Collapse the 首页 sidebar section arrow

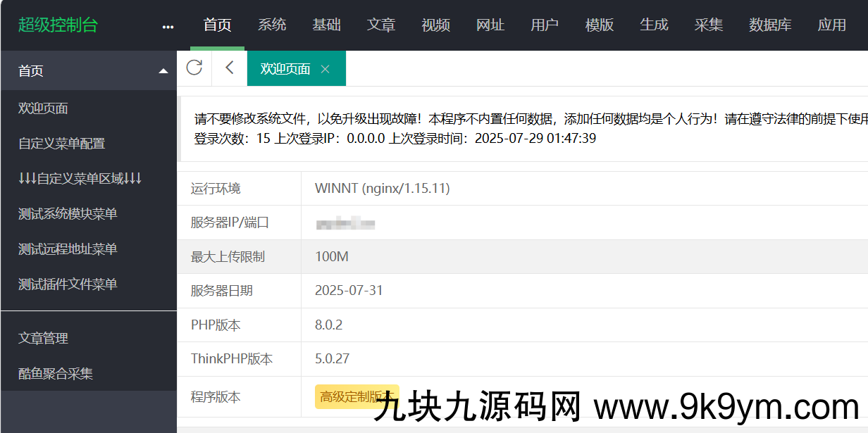(x=163, y=71)
